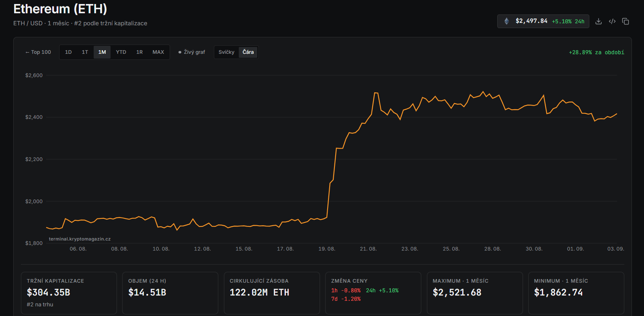Click the Objem (24 H) $14.51B card

[170, 293]
